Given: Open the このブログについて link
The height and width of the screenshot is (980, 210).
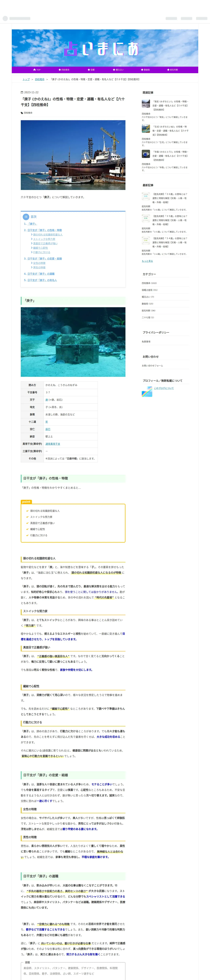Looking at the screenshot, I should pos(164,388).
